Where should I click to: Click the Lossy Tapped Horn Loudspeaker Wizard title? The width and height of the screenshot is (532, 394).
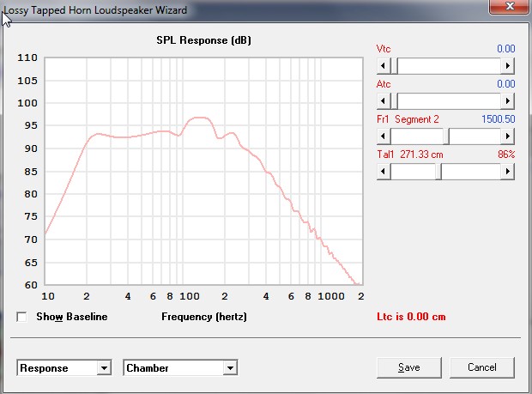(95, 10)
